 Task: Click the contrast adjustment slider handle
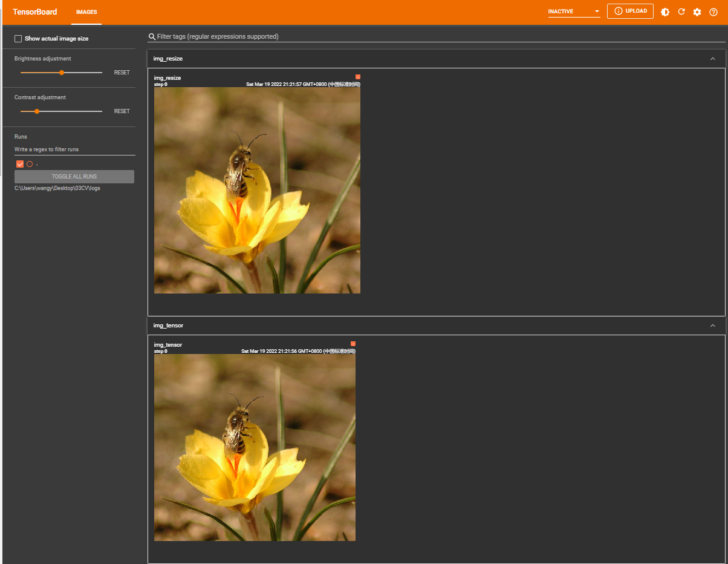[x=37, y=111]
